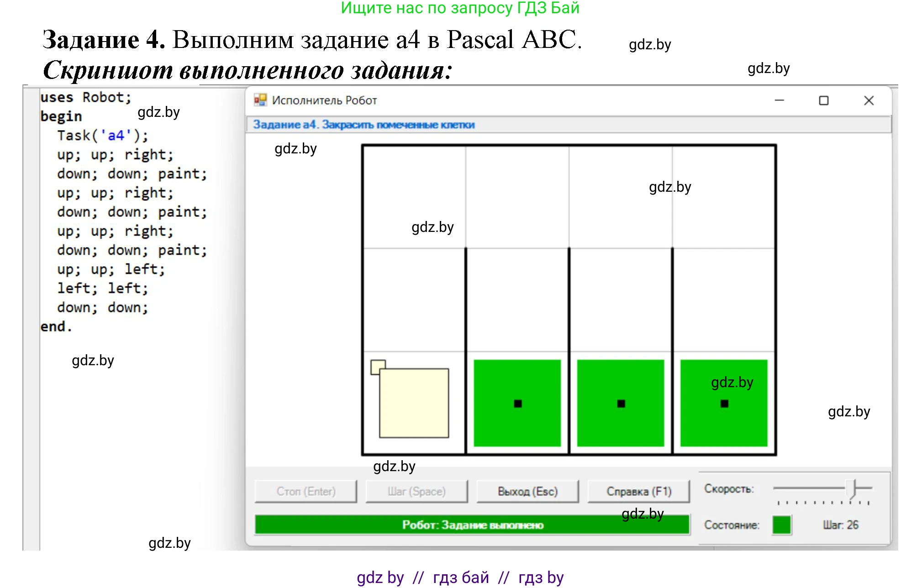Click the Шаг (Space) step button
The width and height of the screenshot is (922, 588).
(416, 491)
